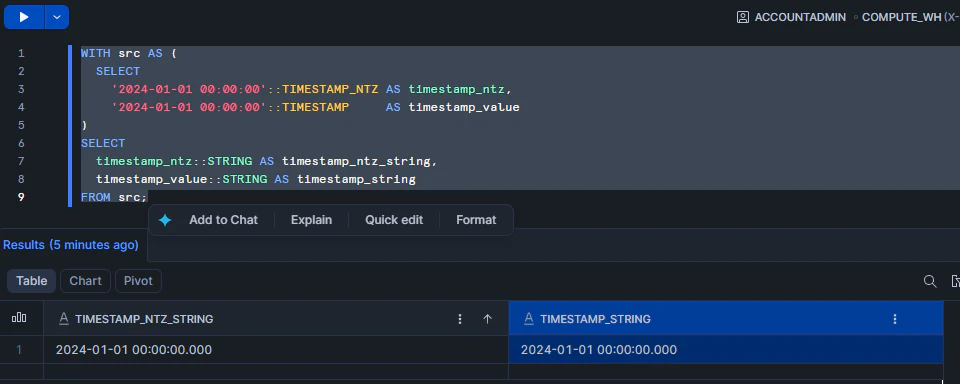Click the text-type icon in TIMESTAMP_NTZ_STRING header
The height and width of the screenshot is (384, 960).
(64, 318)
